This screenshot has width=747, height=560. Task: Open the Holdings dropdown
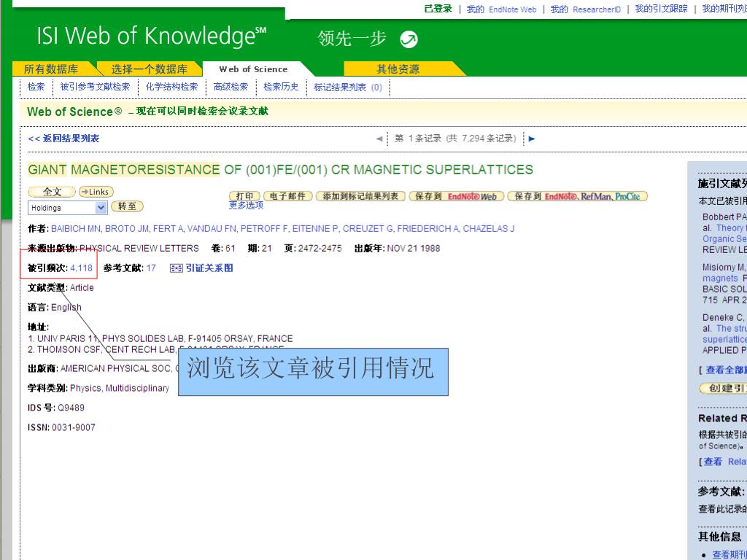67,208
